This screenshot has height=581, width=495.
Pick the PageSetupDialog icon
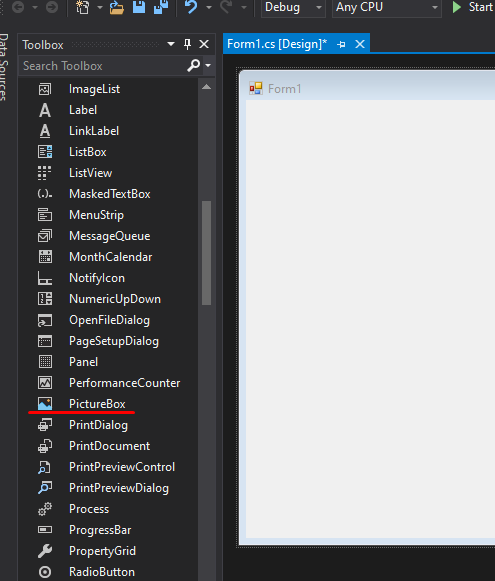coord(45,341)
